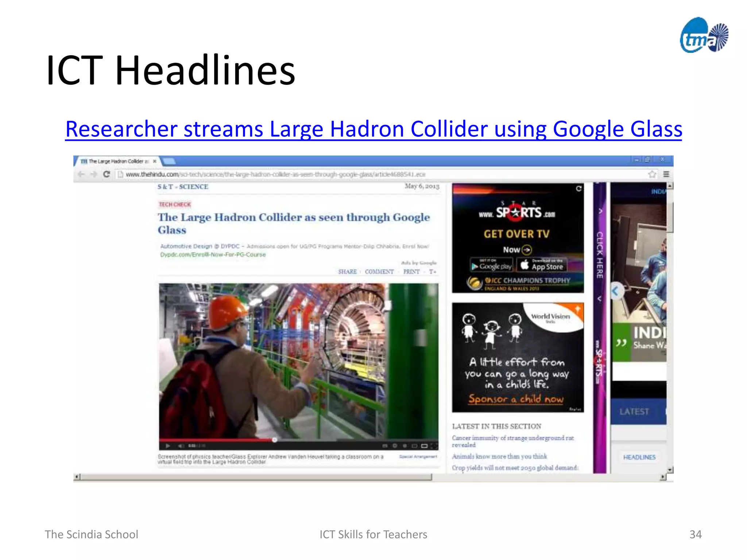Open Animals know more than you think
The width and height of the screenshot is (747, 560).
pos(499,456)
